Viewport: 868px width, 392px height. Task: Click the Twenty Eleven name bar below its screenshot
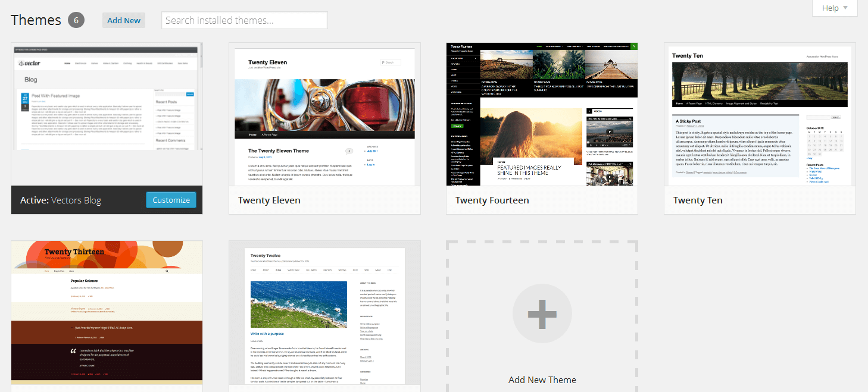(325, 200)
